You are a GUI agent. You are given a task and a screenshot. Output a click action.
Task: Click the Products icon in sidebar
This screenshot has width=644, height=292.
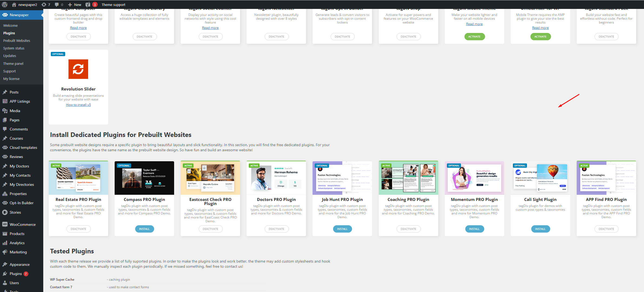[x=5, y=234]
